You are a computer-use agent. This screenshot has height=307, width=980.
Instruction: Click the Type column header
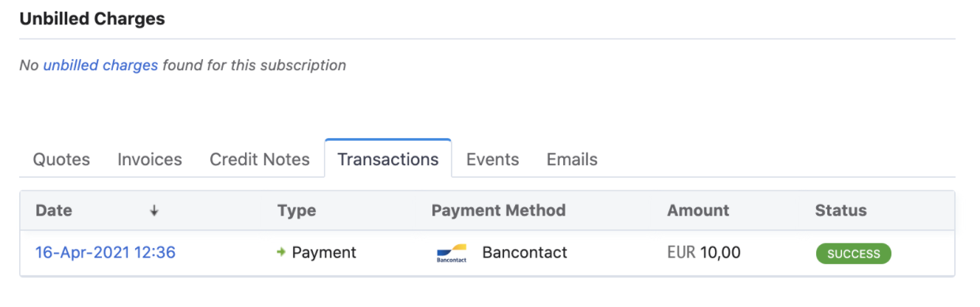tap(297, 210)
